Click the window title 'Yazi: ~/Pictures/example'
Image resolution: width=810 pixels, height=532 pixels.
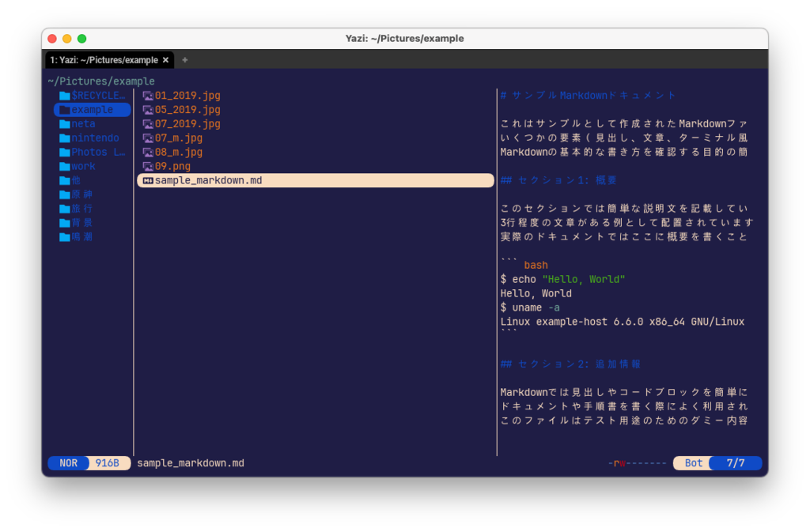pyautogui.click(x=404, y=38)
